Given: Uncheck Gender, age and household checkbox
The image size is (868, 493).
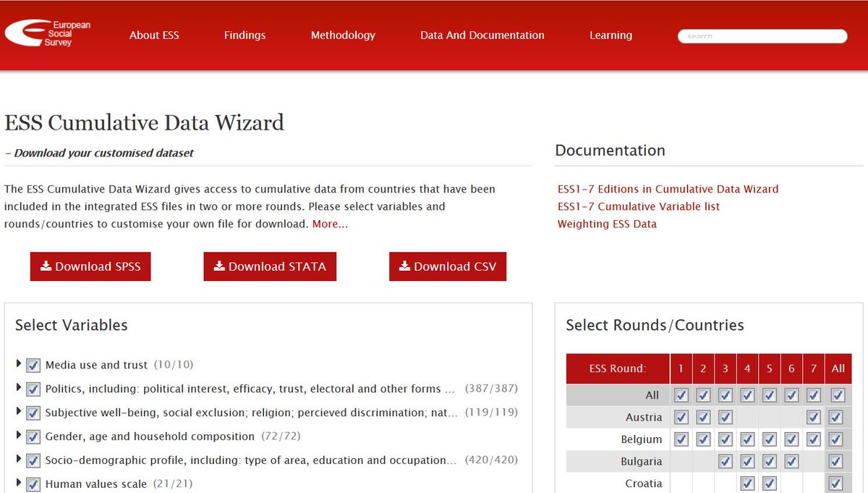Looking at the screenshot, I should click(x=33, y=437).
